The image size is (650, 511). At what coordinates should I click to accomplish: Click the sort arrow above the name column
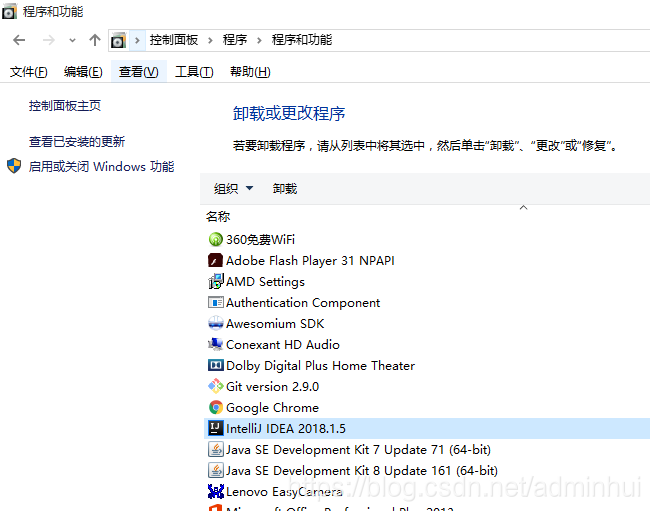coord(524,207)
